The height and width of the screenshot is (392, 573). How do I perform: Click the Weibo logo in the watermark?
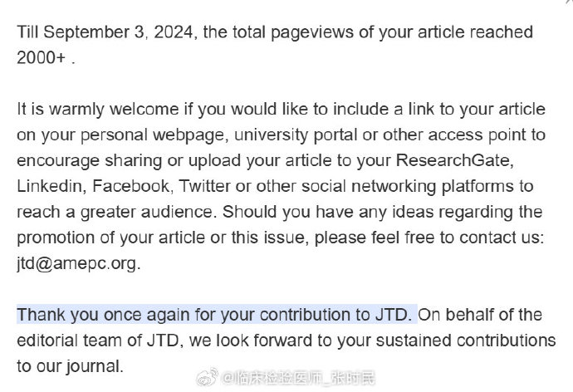click(208, 377)
